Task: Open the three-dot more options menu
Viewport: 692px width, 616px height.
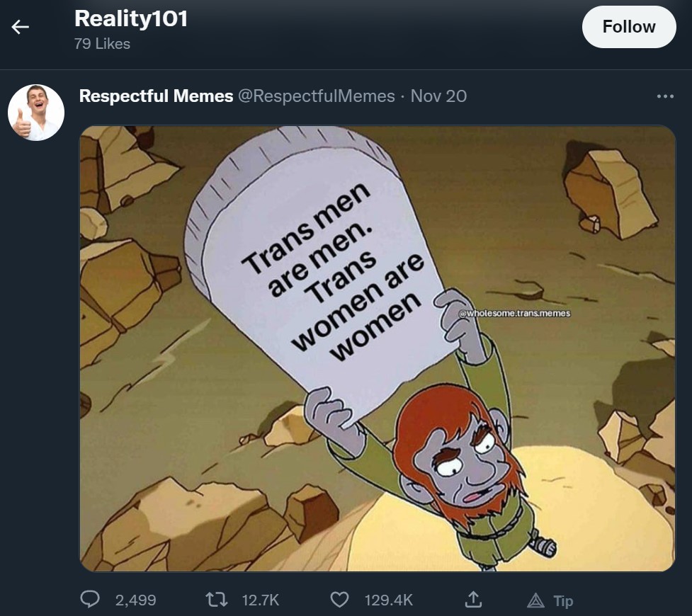Action: pyautogui.click(x=665, y=96)
